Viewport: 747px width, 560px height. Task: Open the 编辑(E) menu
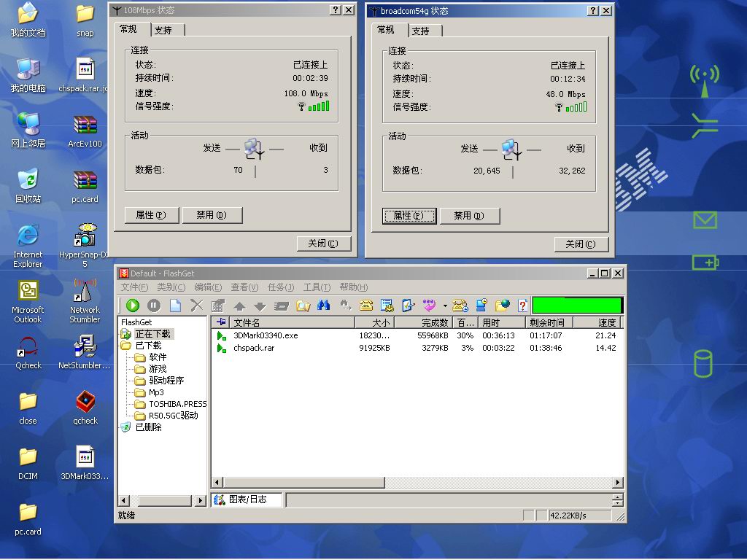click(208, 287)
